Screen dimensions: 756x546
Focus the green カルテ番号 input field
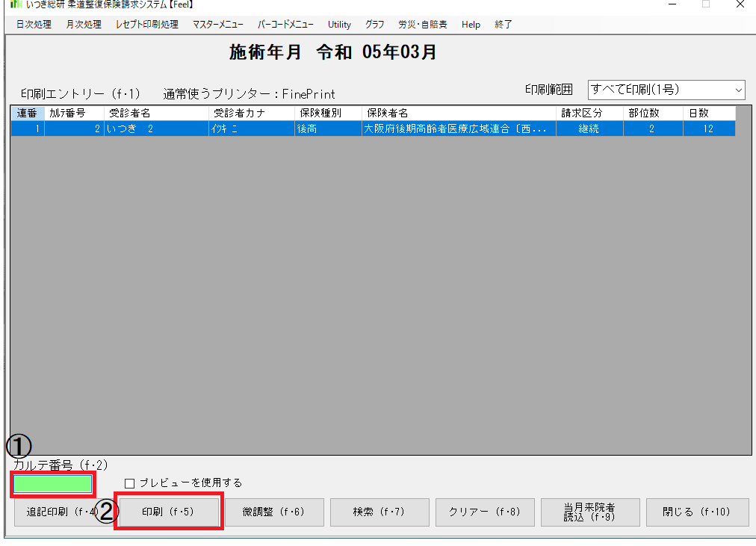(52, 484)
